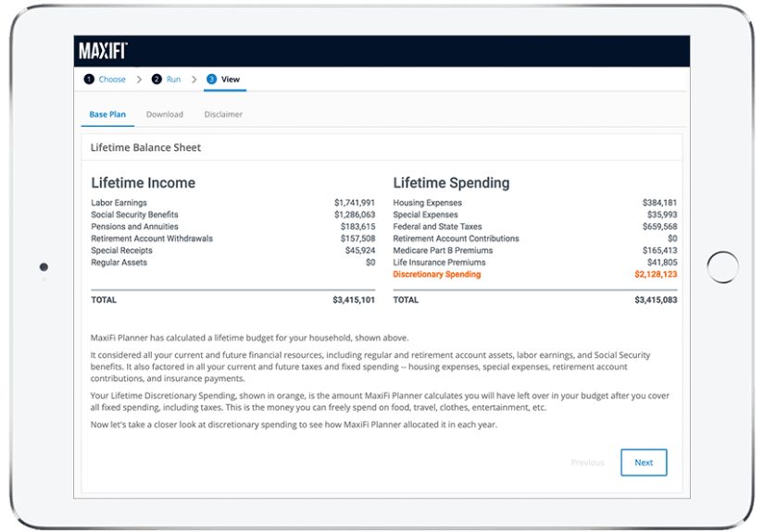This screenshot has height=532, width=764.
Task: Click the step 1 number circle
Action: pos(89,79)
